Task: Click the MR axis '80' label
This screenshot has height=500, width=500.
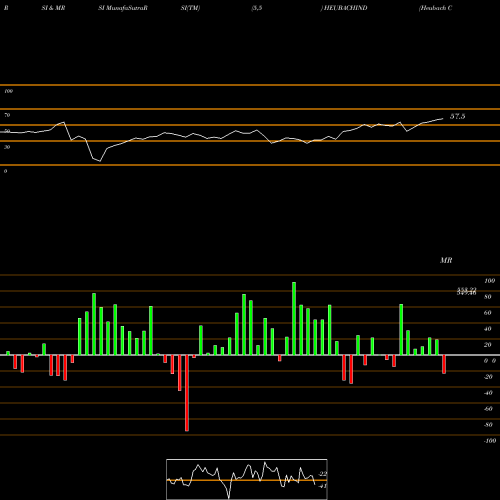Action: pyautogui.click(x=488, y=297)
